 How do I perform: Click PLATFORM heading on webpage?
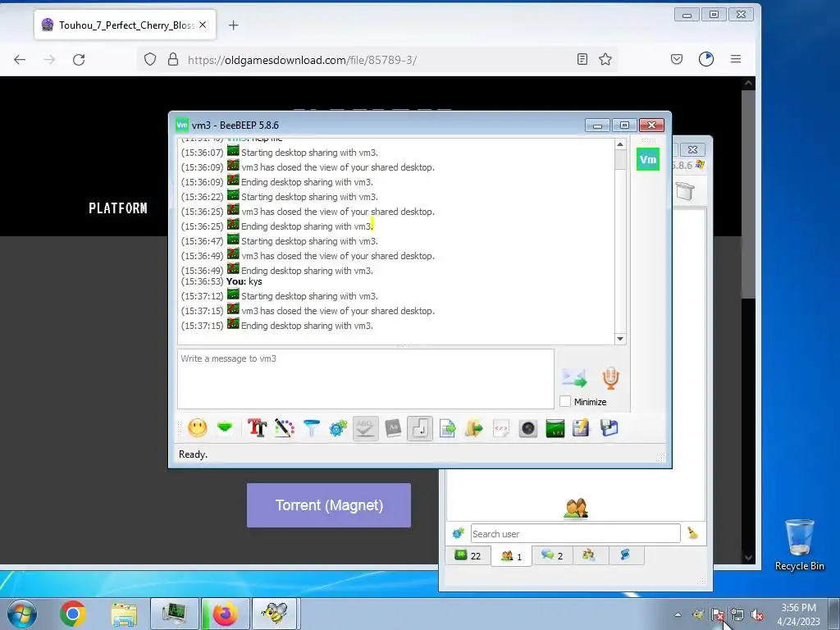coord(118,208)
